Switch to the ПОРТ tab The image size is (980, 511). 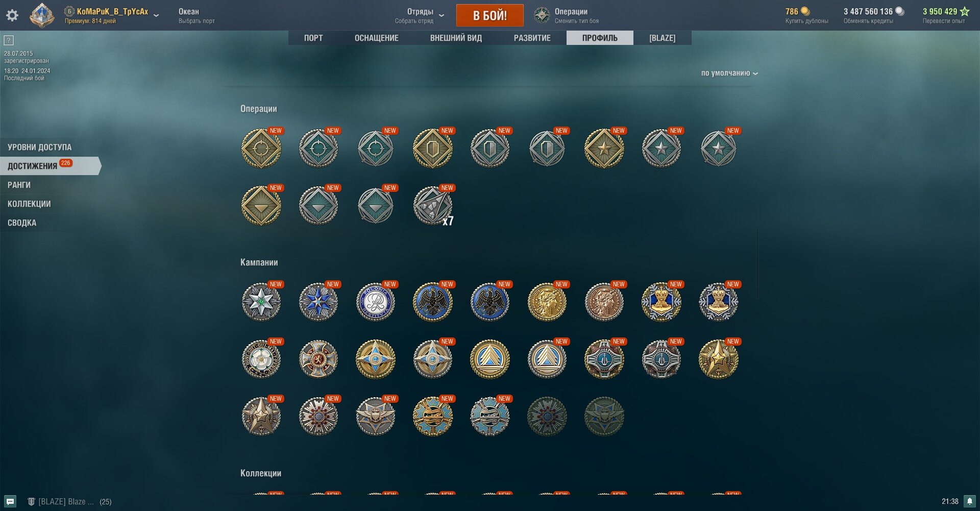313,38
